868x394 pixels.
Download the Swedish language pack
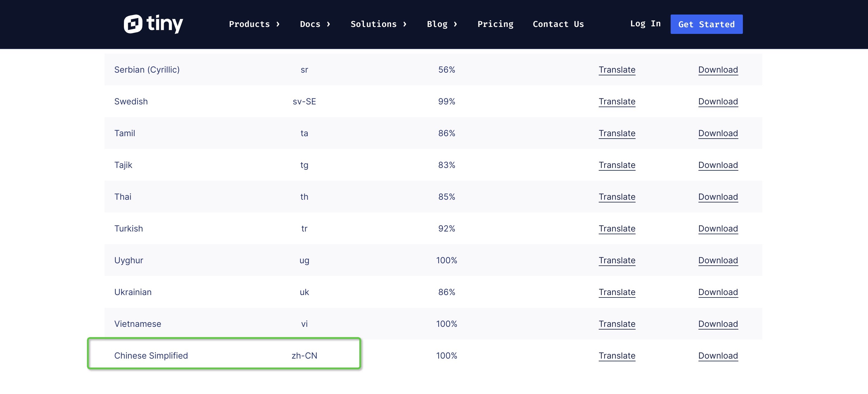point(718,102)
